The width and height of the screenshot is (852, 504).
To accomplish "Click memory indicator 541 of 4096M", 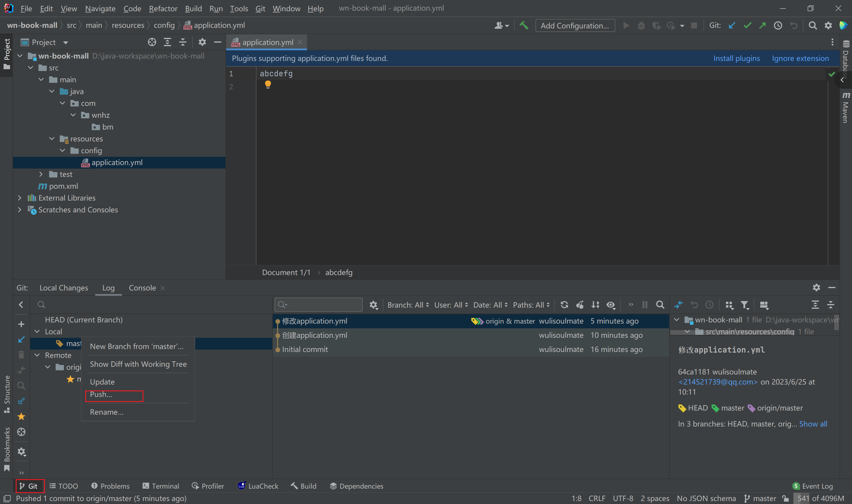I will pos(820,498).
